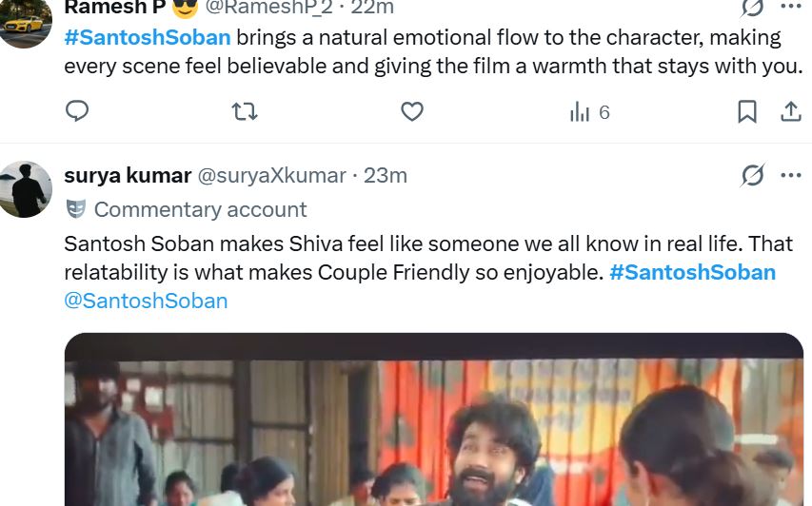Screen dimensions: 812x506
Task: Bookmark Ramesh P's post
Action: (747, 111)
